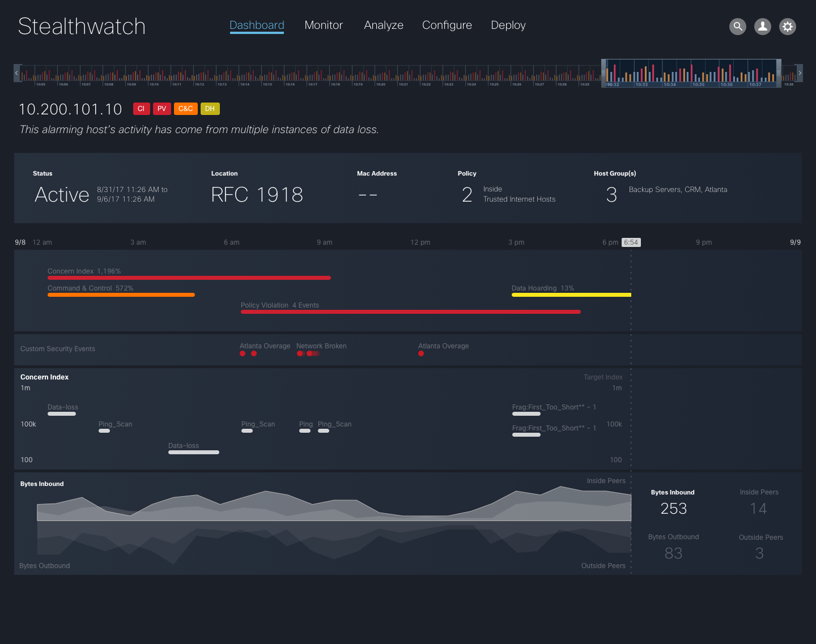Click host groups Backup Servers, CRM, Atlanta

coord(678,190)
